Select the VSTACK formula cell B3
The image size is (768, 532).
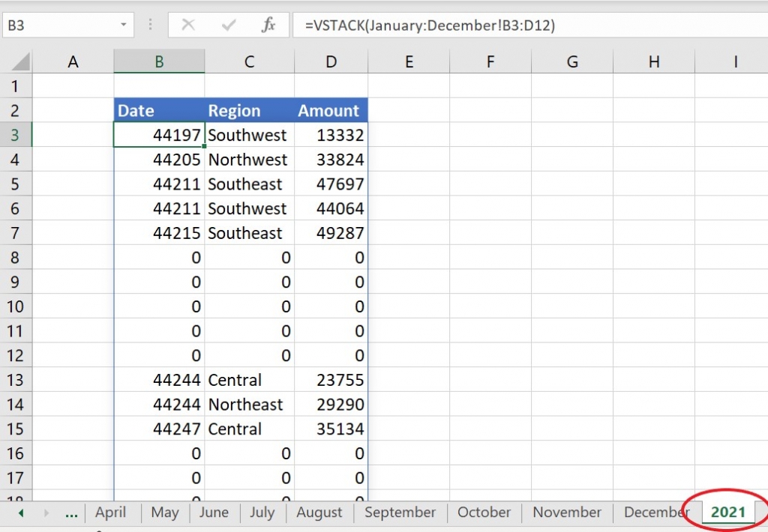158,135
